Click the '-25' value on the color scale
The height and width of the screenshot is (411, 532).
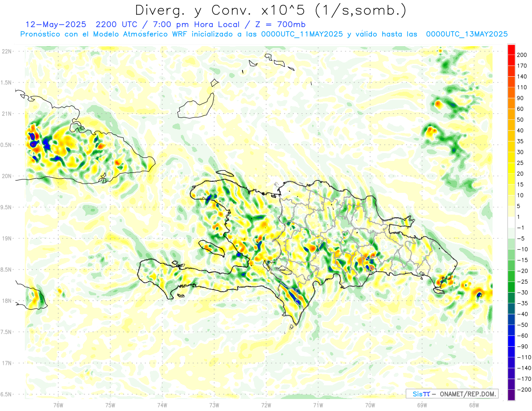coord(522,282)
